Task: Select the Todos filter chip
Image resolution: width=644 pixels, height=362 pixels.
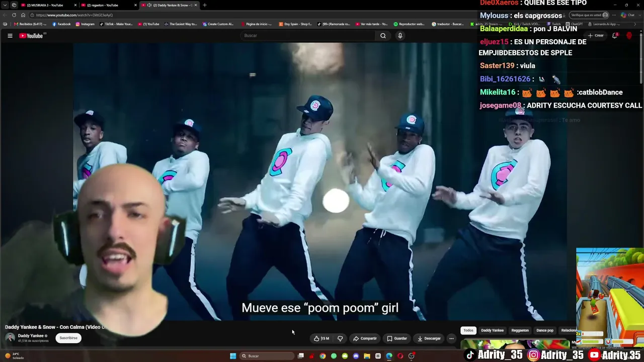Action: pyautogui.click(x=468, y=330)
